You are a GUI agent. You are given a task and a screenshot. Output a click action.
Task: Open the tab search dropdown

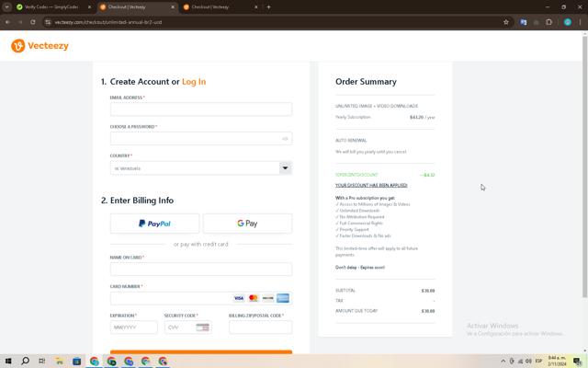point(6,7)
